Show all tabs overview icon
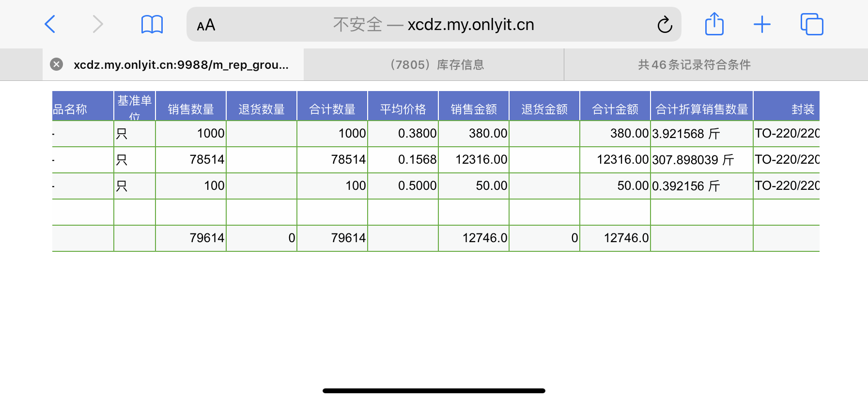Screen dimensions: 868x401 pos(812,24)
